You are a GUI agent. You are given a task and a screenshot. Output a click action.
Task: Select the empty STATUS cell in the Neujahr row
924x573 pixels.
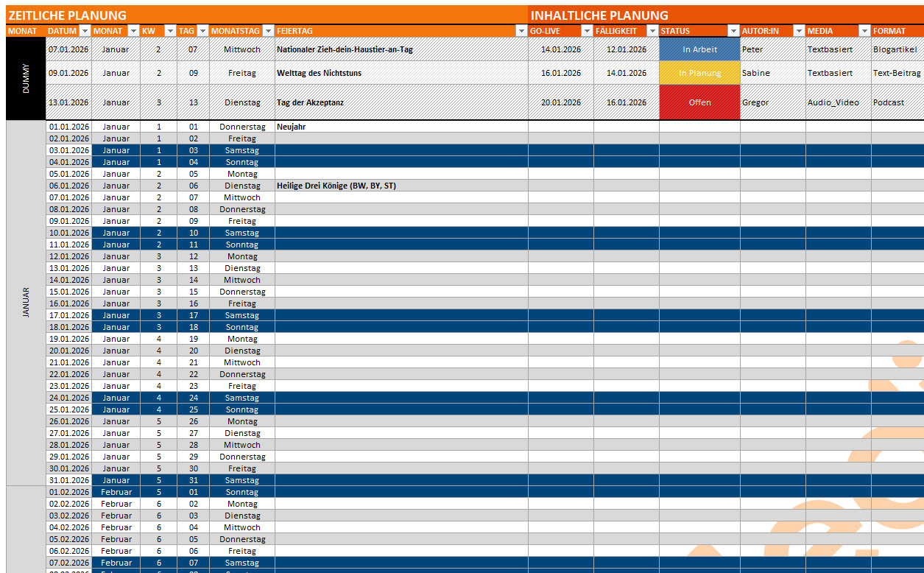699,127
